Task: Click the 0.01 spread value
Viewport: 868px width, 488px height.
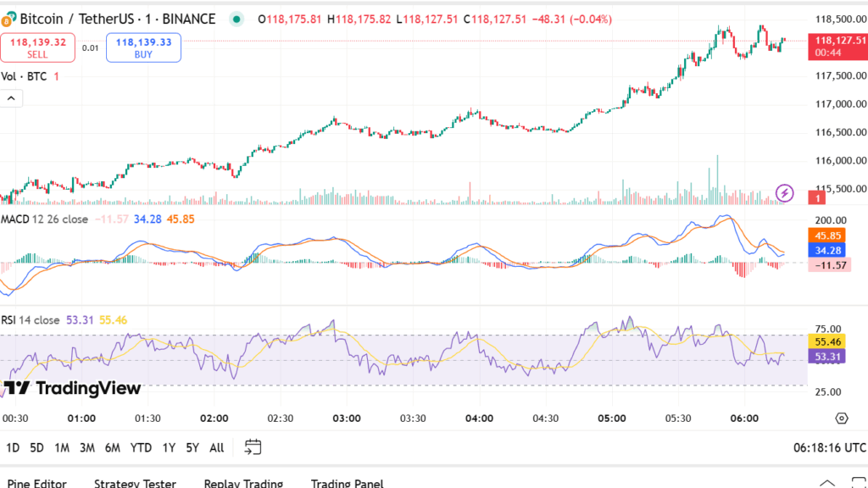Action: (x=90, y=48)
